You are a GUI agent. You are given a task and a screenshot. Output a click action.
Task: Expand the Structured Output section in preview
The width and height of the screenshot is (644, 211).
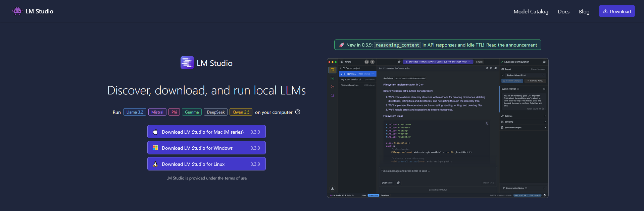[524, 128]
